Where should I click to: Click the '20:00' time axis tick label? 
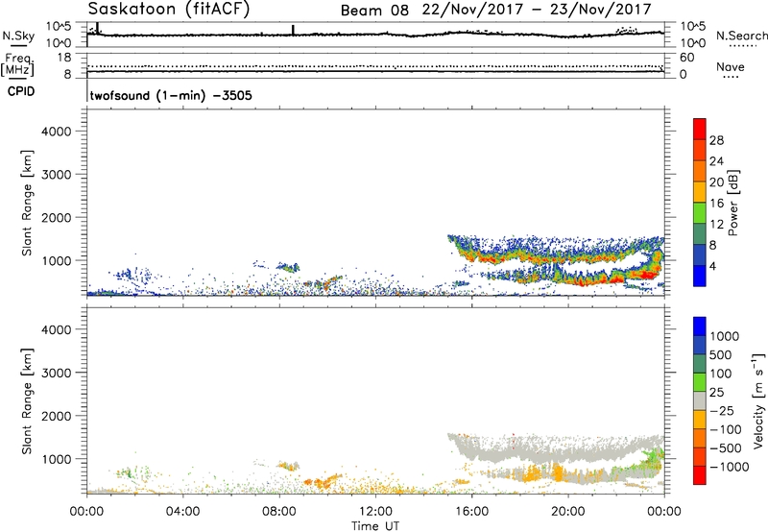pos(567,511)
